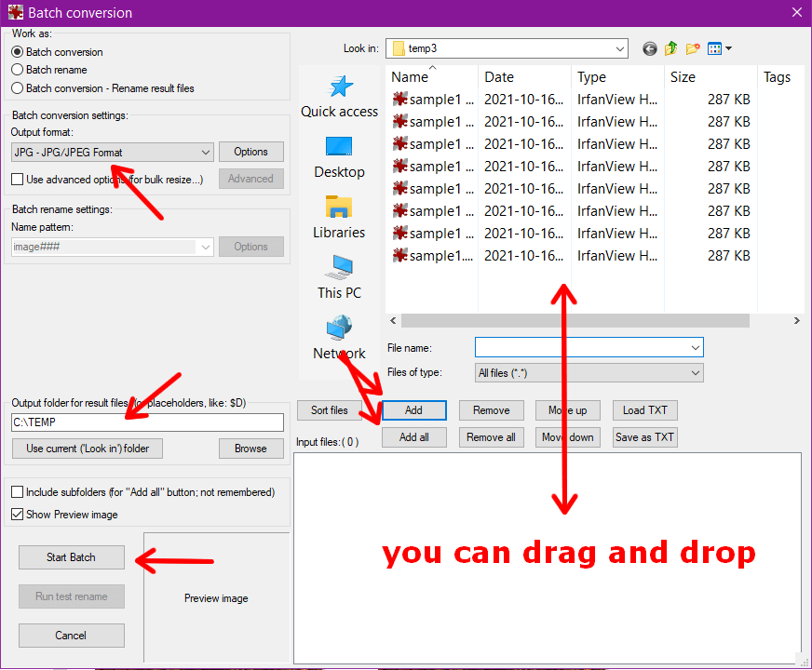
Task: Go up one folder level icon
Action: click(x=671, y=48)
